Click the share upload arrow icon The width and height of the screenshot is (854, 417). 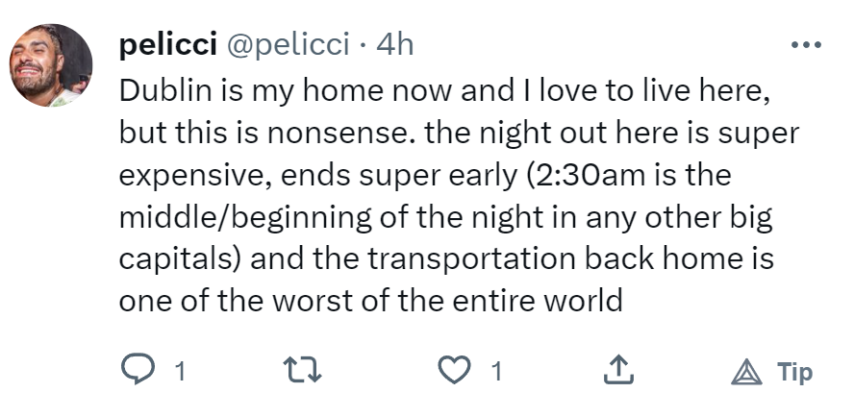click(x=620, y=371)
